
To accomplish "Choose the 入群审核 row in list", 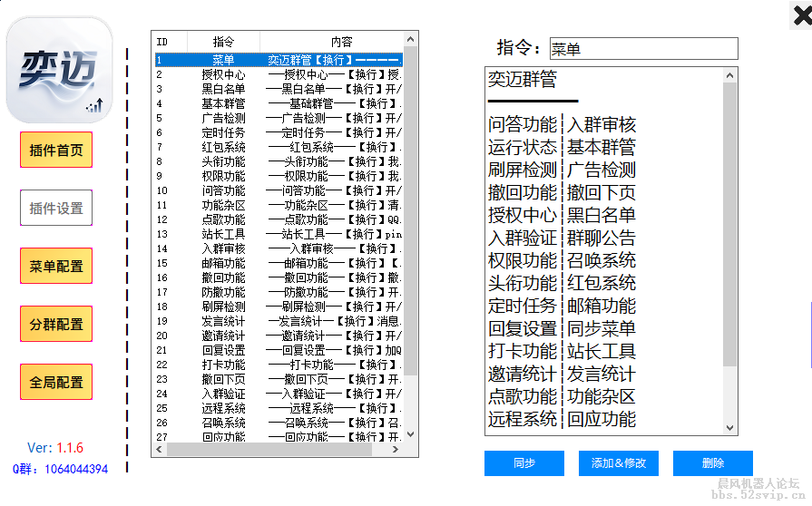I will (x=223, y=248).
